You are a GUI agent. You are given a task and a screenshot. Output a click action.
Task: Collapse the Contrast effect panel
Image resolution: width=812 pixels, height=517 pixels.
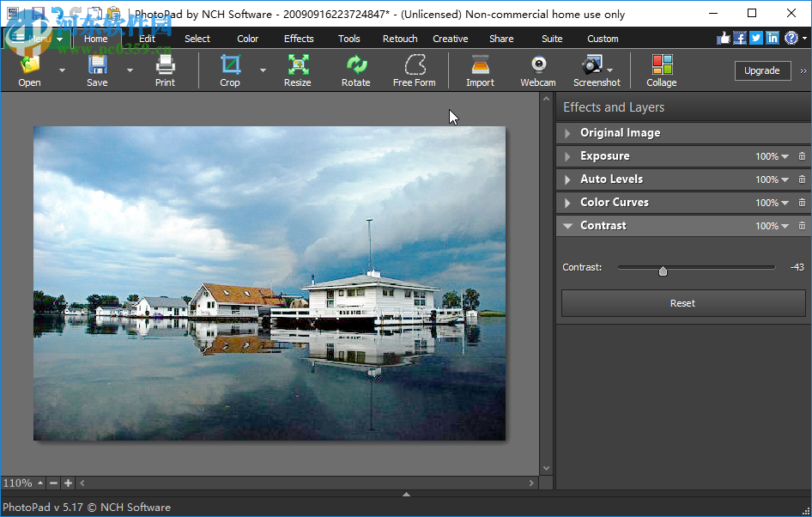click(x=567, y=225)
